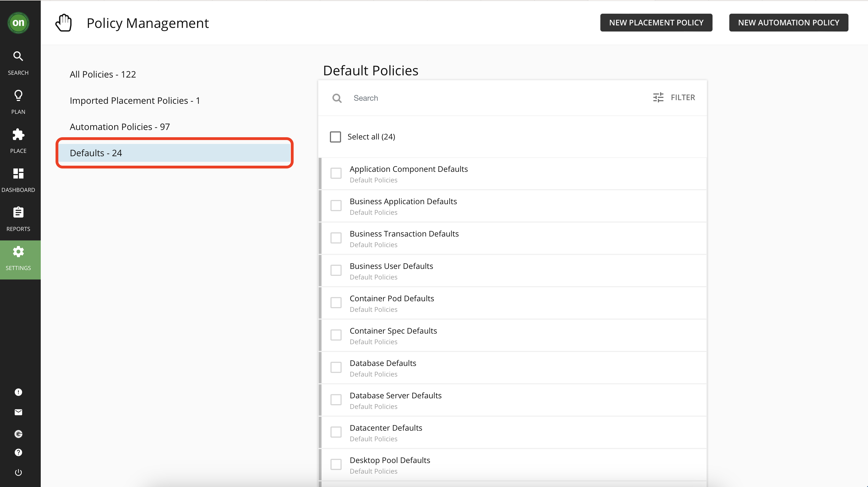The width and height of the screenshot is (868, 487).
Task: Check Desktop Pool Defaults checkbox
Action: click(x=336, y=464)
